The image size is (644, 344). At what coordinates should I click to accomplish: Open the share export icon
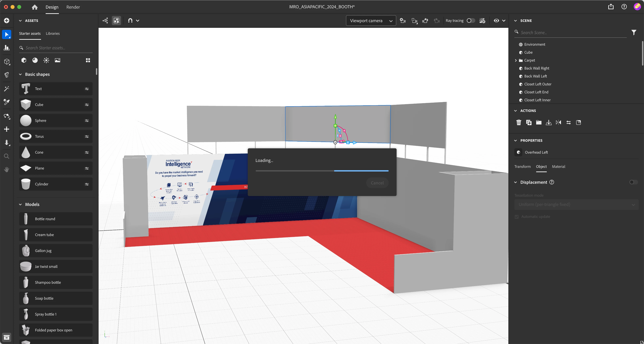611,7
